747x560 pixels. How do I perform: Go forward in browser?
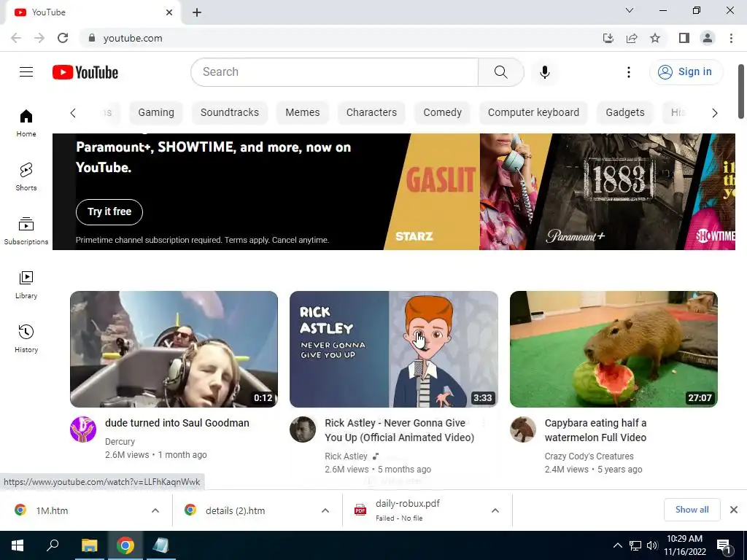pyautogui.click(x=39, y=38)
